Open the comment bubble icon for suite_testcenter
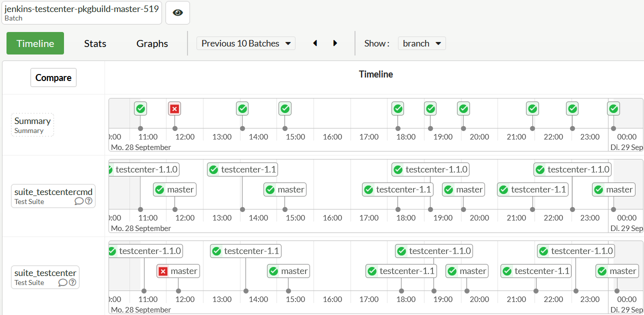 pos(62,282)
